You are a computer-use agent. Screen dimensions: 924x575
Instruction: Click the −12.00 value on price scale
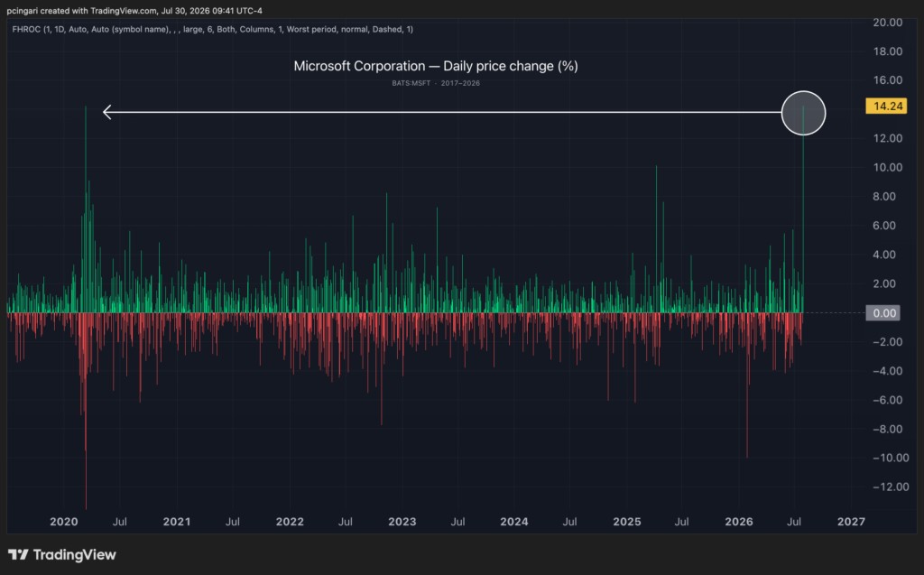(891, 487)
